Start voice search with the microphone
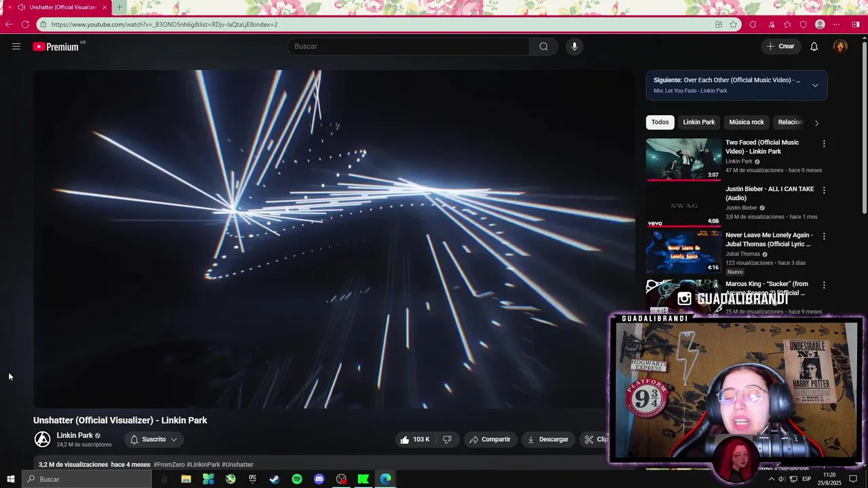868x488 pixels. click(x=574, y=46)
